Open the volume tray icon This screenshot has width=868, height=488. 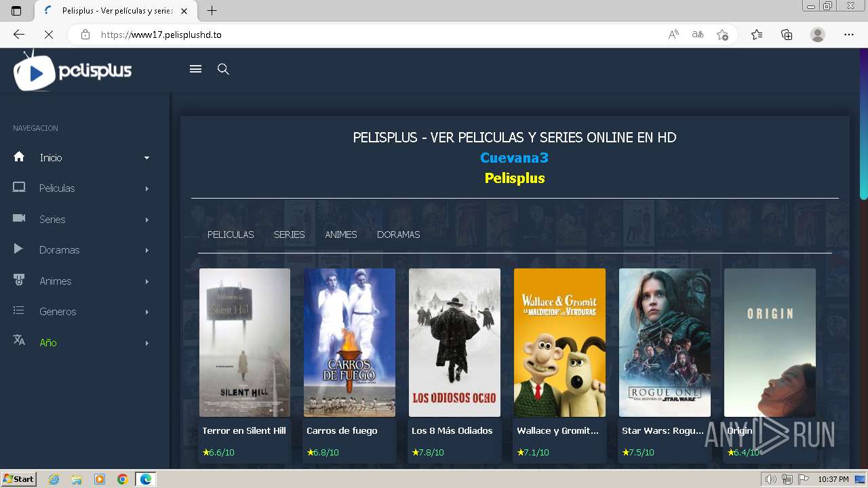[x=770, y=479]
